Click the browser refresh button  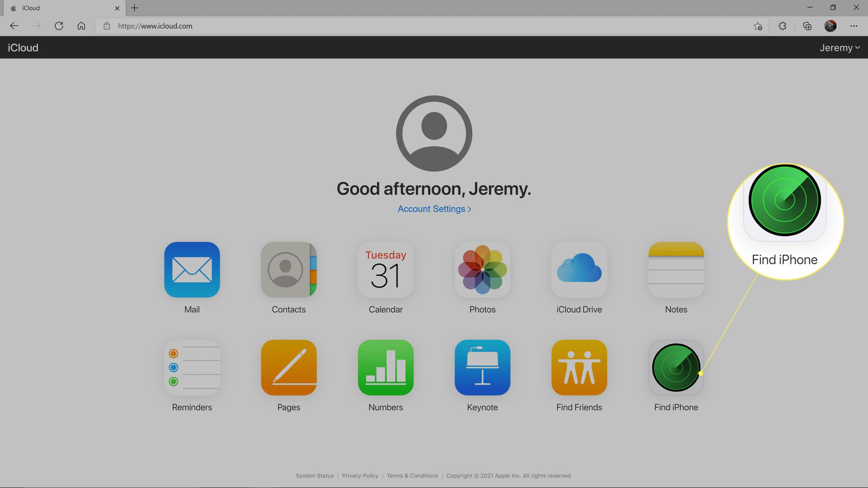point(59,25)
